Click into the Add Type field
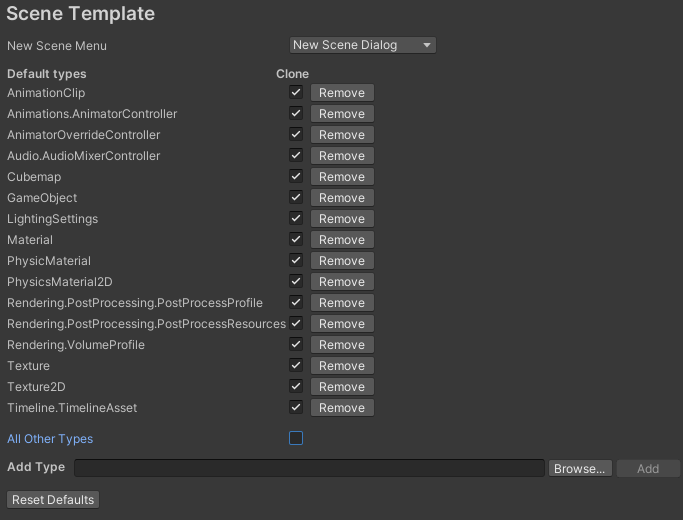This screenshot has width=683, height=520. point(309,468)
